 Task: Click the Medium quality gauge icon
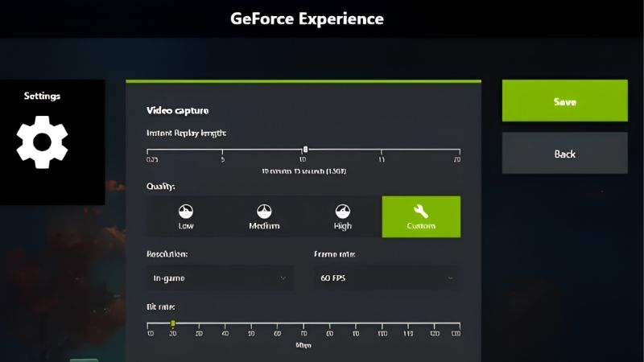pyautogui.click(x=264, y=212)
